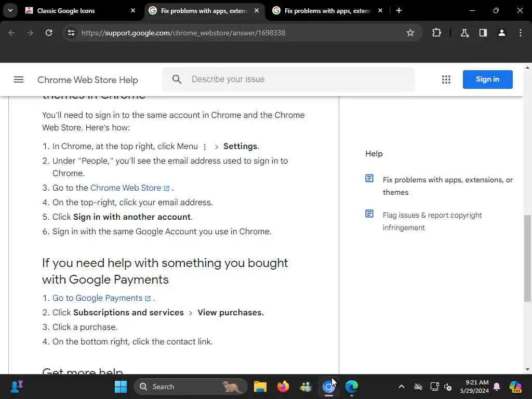The image size is (532, 399).
Task: Open the Copilot preview icon in taskbar
Action: [x=516, y=387]
